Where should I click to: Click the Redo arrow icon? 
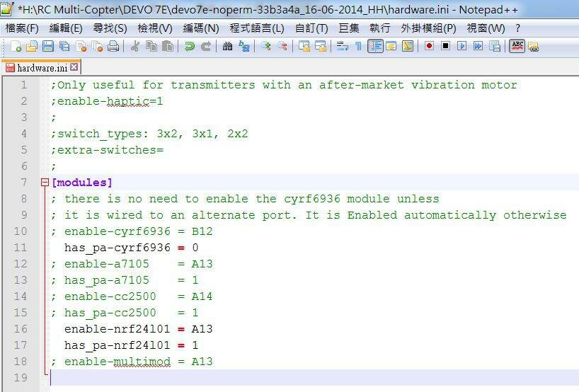pyautogui.click(x=206, y=46)
